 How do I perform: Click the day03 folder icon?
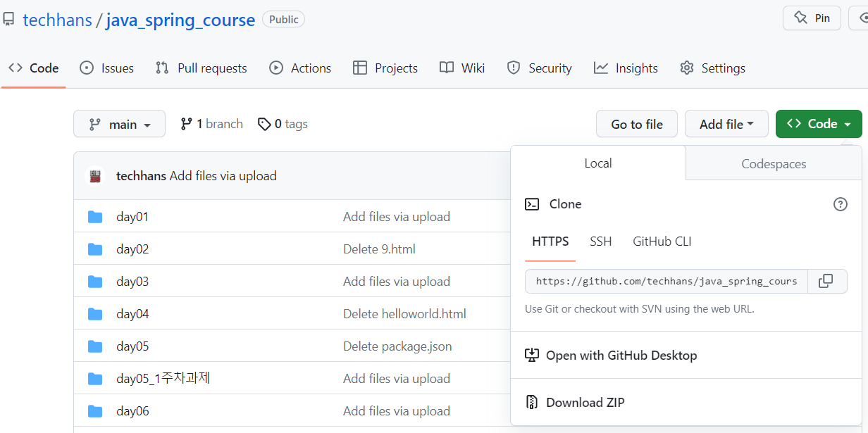click(x=95, y=282)
